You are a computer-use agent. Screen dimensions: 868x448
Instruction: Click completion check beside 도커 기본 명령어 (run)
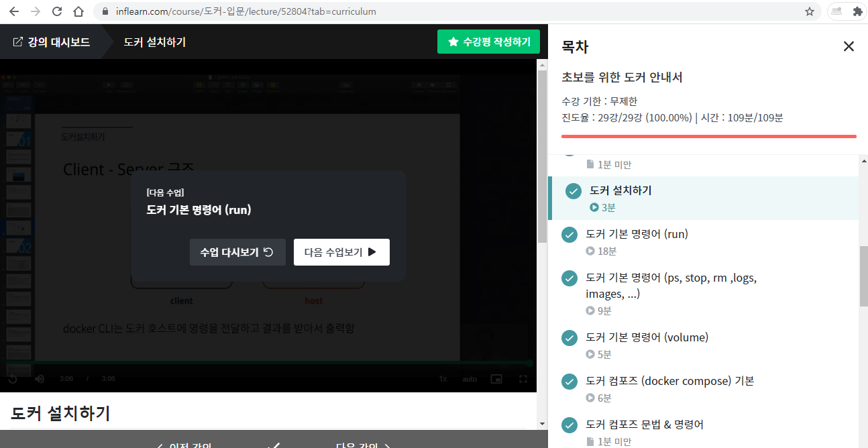click(569, 235)
